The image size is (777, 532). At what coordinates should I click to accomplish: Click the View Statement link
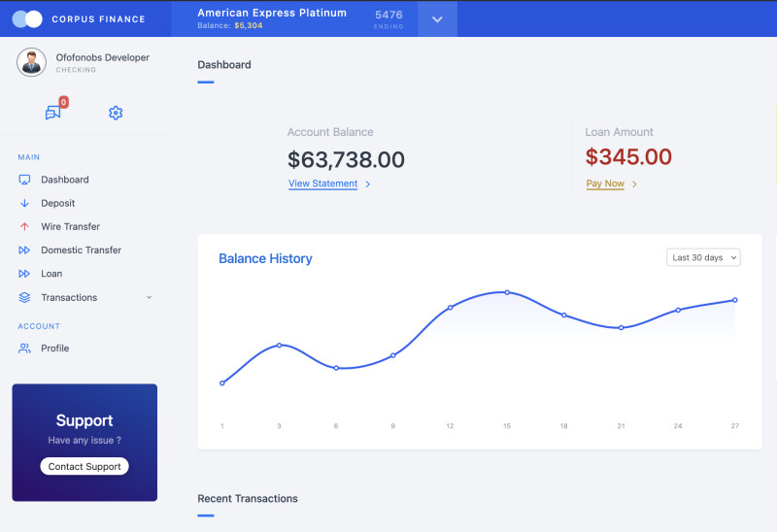[322, 183]
